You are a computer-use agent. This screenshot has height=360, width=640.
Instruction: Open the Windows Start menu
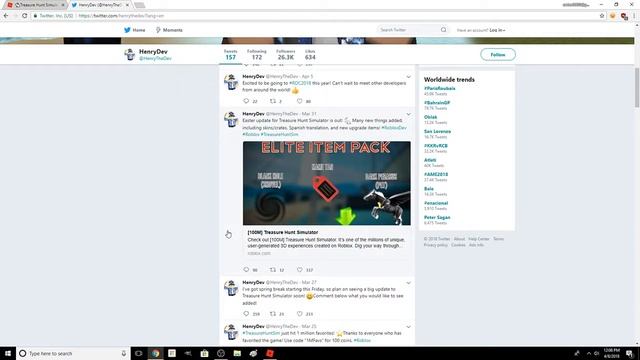8,353
